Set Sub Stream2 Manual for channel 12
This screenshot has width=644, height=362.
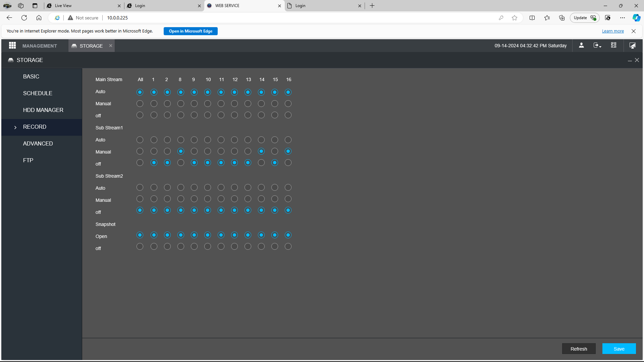click(234, 199)
